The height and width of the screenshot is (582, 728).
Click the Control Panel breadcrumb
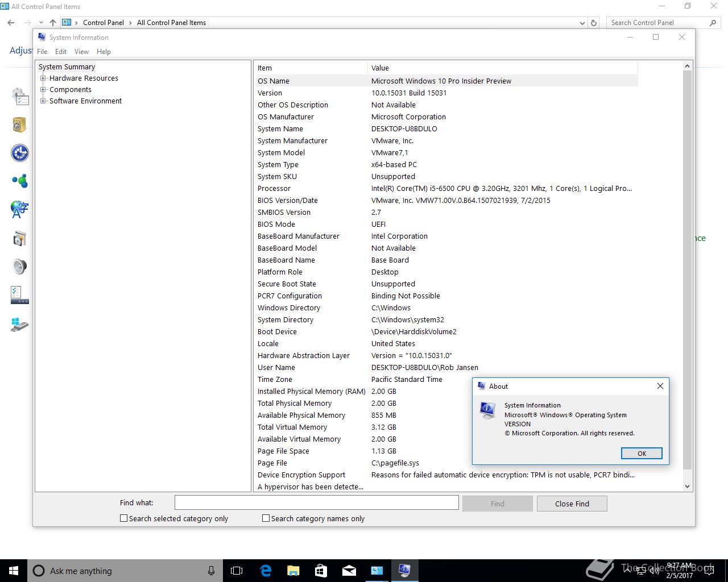pyautogui.click(x=104, y=23)
